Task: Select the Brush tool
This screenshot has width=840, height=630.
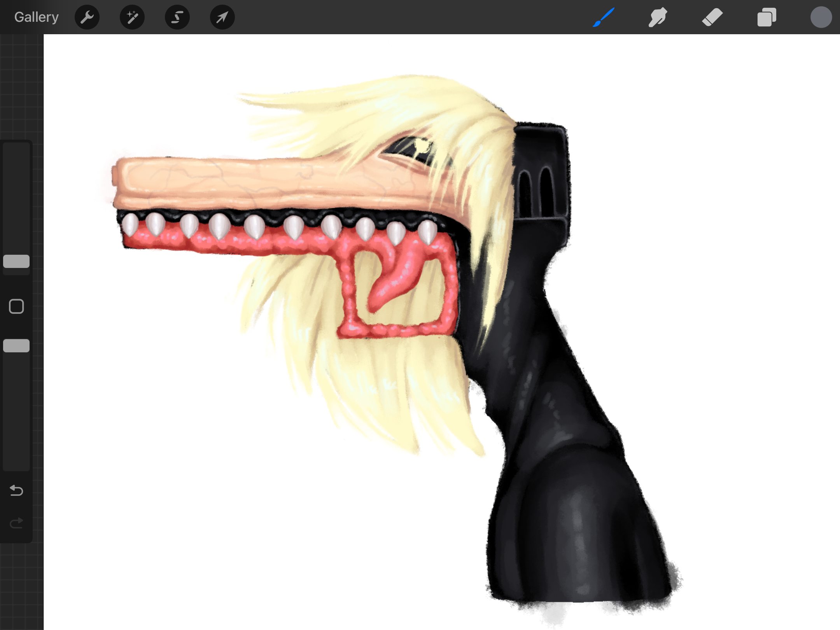Action: tap(604, 17)
